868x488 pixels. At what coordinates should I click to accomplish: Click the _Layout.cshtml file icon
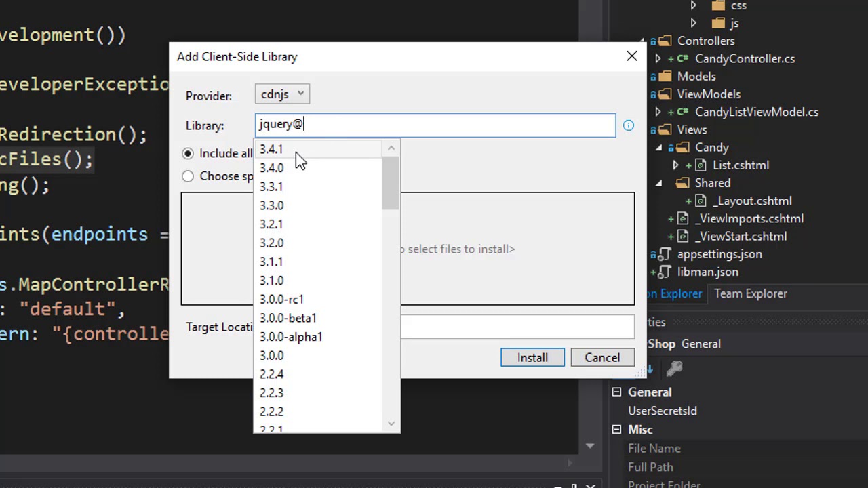pos(701,201)
